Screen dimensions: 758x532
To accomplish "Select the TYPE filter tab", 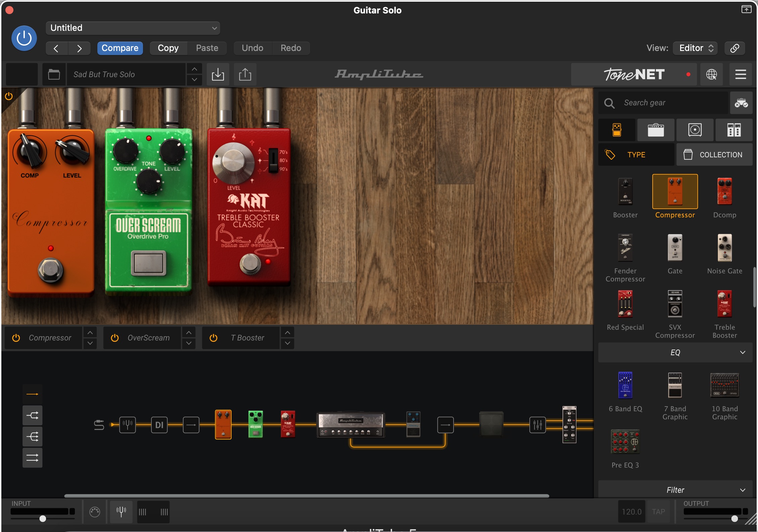I will 636,155.
